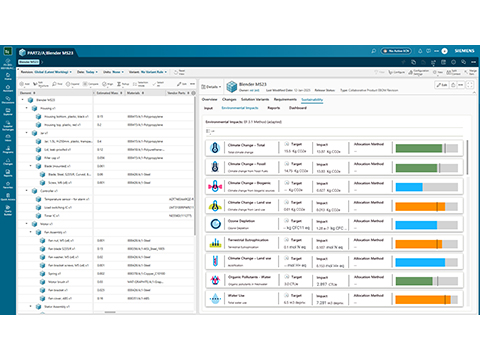This screenshot has height=360, width=480.
Task: Open Query Builder in the left sidebar
Action: coord(8,210)
